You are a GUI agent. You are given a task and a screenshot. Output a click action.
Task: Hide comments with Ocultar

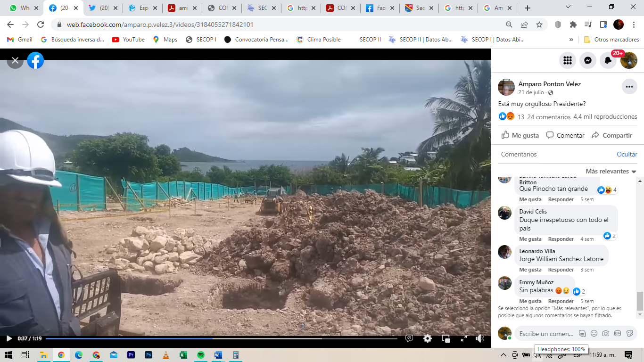click(x=627, y=154)
